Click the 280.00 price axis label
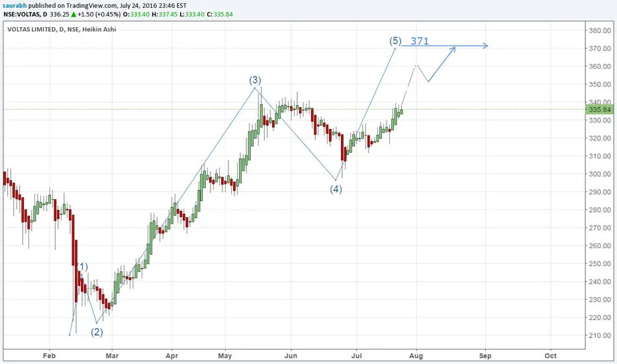 (x=600, y=210)
